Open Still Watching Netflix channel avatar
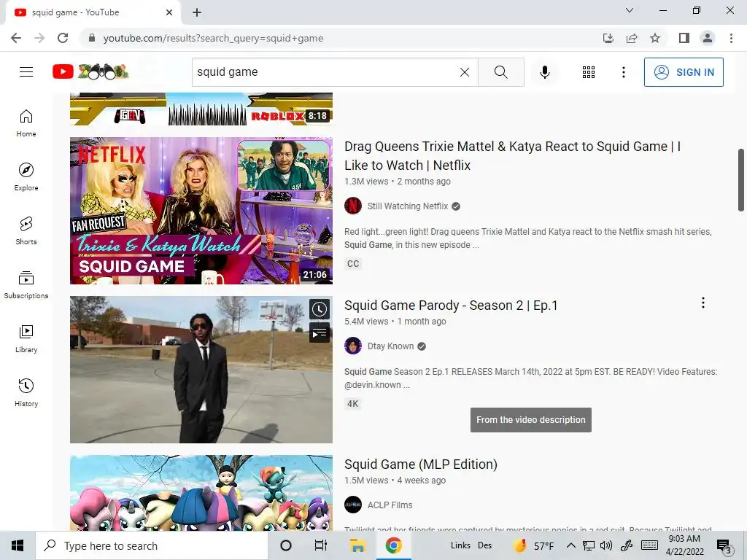Viewport: 747px width, 560px height. click(353, 206)
